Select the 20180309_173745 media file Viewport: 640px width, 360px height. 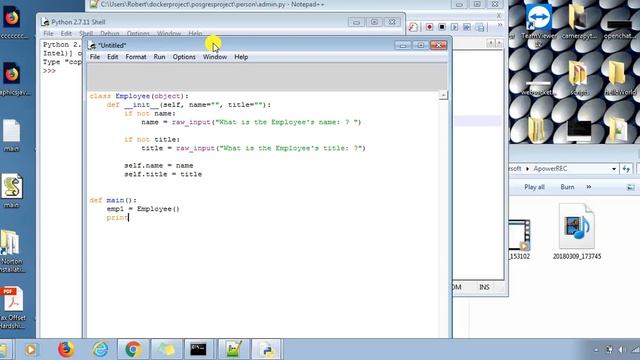click(577, 232)
